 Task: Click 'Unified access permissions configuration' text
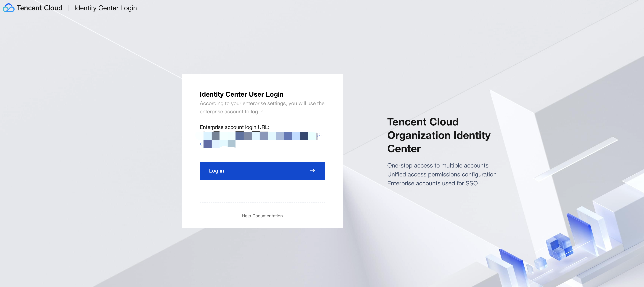click(442, 174)
